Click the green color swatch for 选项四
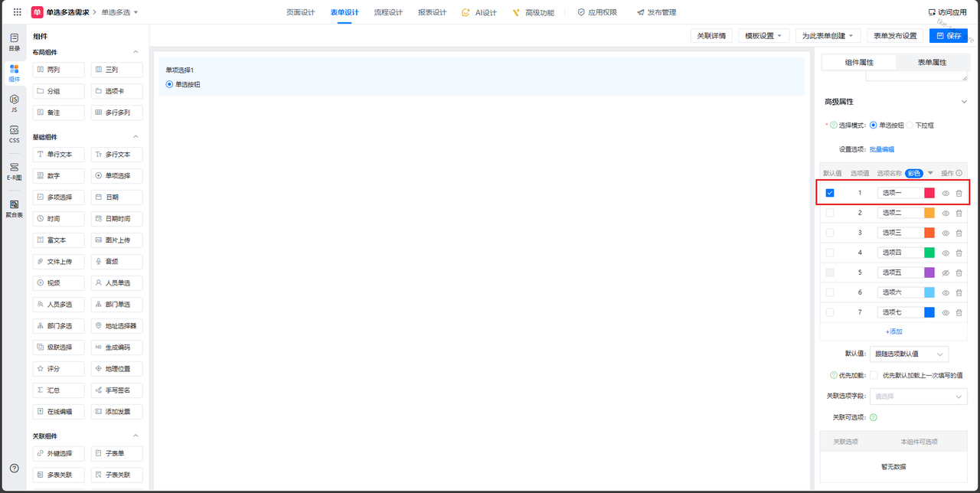Image resolution: width=980 pixels, height=493 pixels. (x=929, y=253)
